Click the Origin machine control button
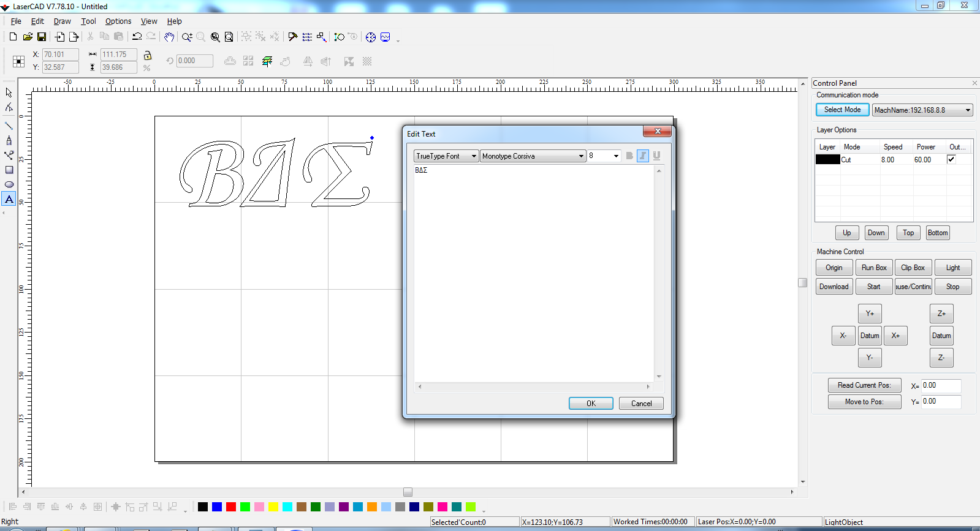980x531 pixels. coord(834,268)
